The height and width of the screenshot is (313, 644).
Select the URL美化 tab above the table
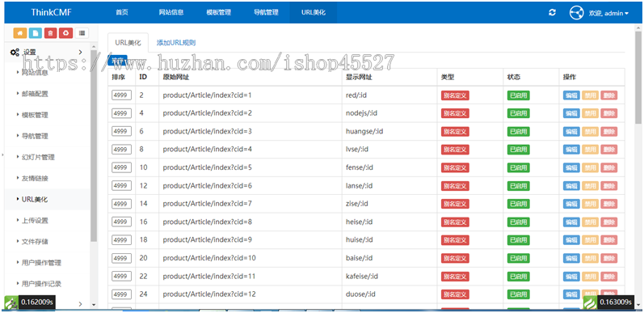(128, 42)
